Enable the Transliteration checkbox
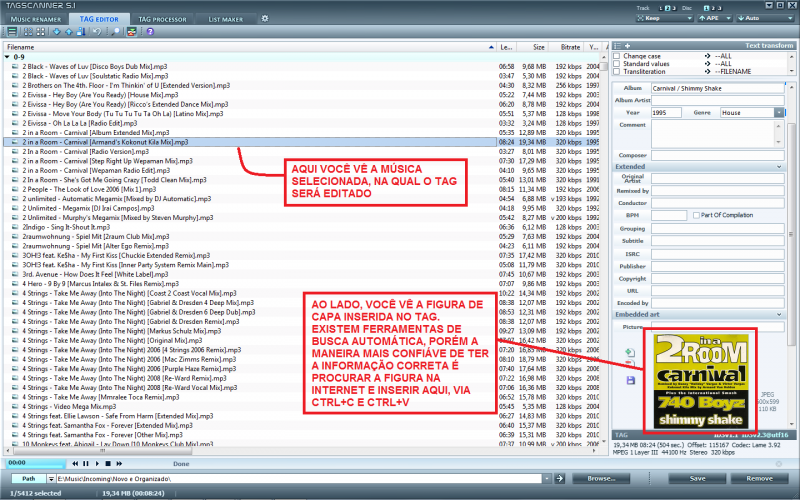 pos(617,71)
